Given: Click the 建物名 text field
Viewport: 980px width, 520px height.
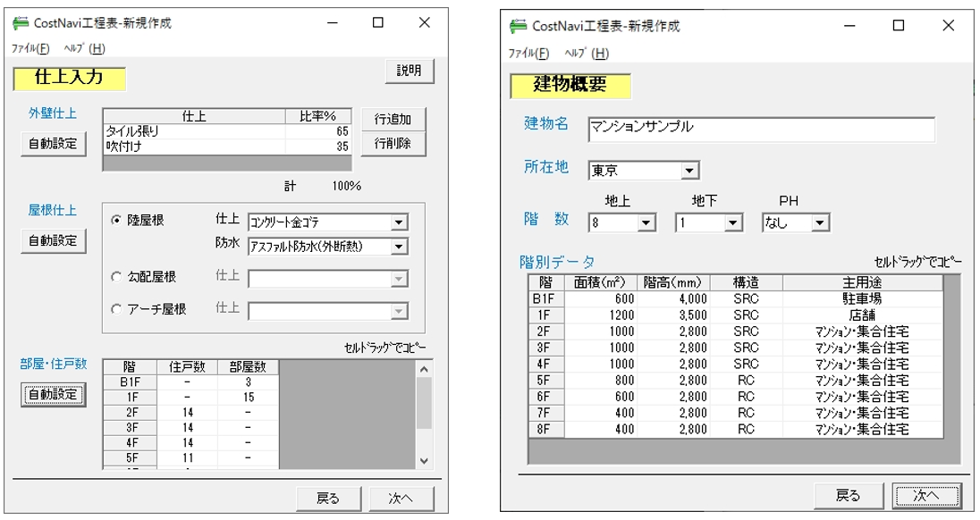Looking at the screenshot, I should click(x=761, y=129).
